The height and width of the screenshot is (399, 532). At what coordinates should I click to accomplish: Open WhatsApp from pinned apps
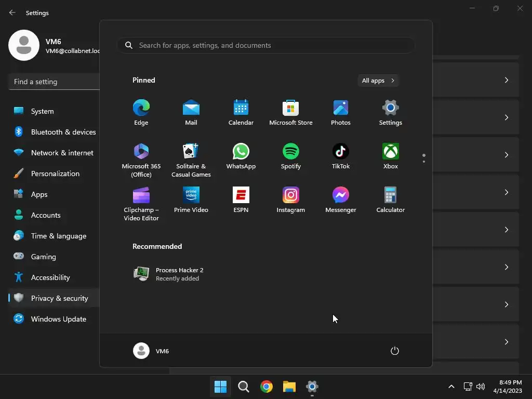[241, 156]
